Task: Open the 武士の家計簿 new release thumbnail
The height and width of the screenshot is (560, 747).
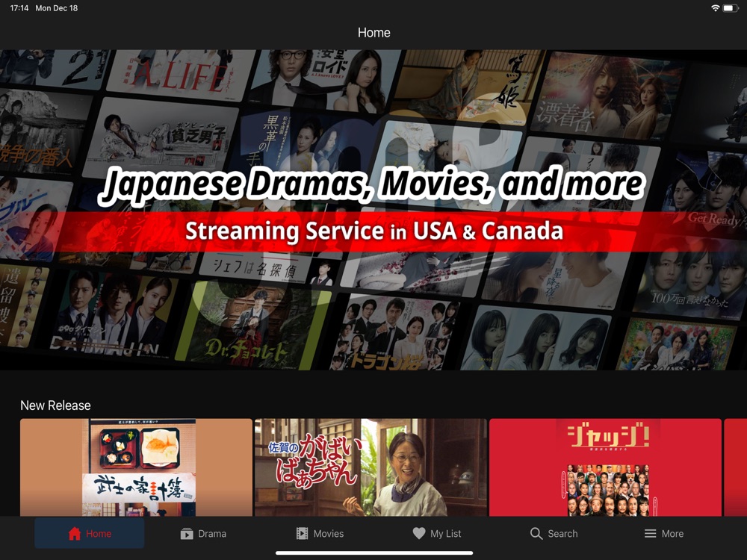Action: tap(136, 467)
